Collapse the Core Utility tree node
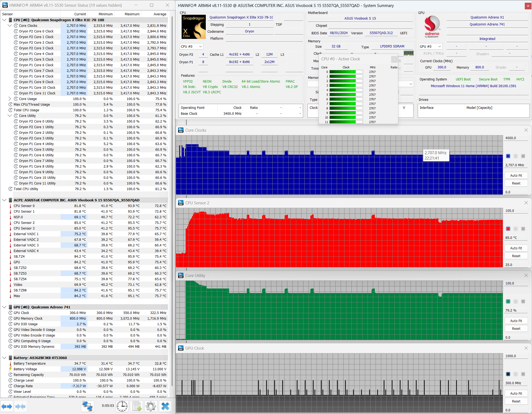Viewport: 532px width, 414px height. pos(10,116)
